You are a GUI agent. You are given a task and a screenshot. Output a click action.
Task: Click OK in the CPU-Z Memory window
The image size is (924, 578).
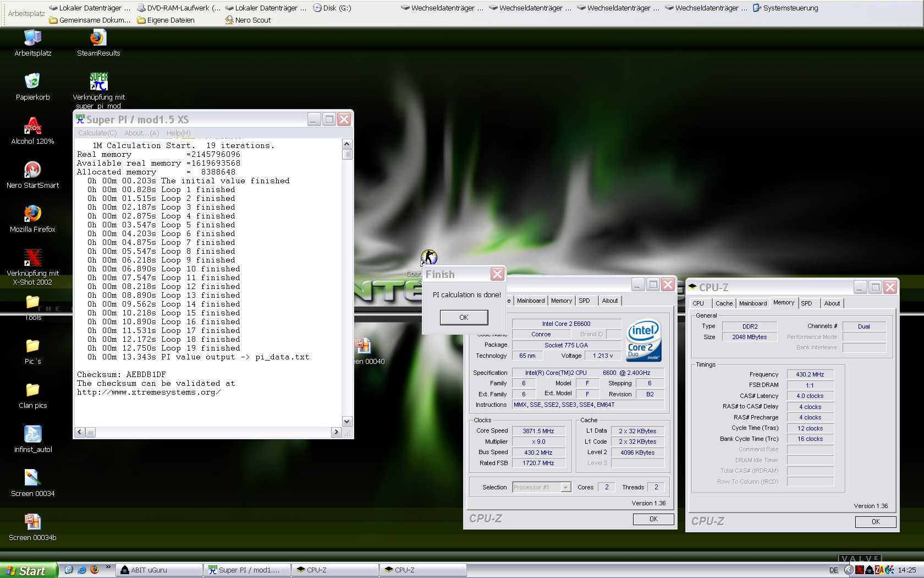pos(876,522)
